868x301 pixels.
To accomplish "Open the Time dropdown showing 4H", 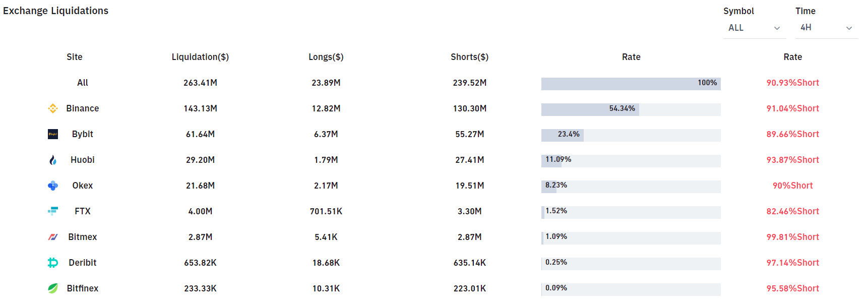I will [826, 28].
